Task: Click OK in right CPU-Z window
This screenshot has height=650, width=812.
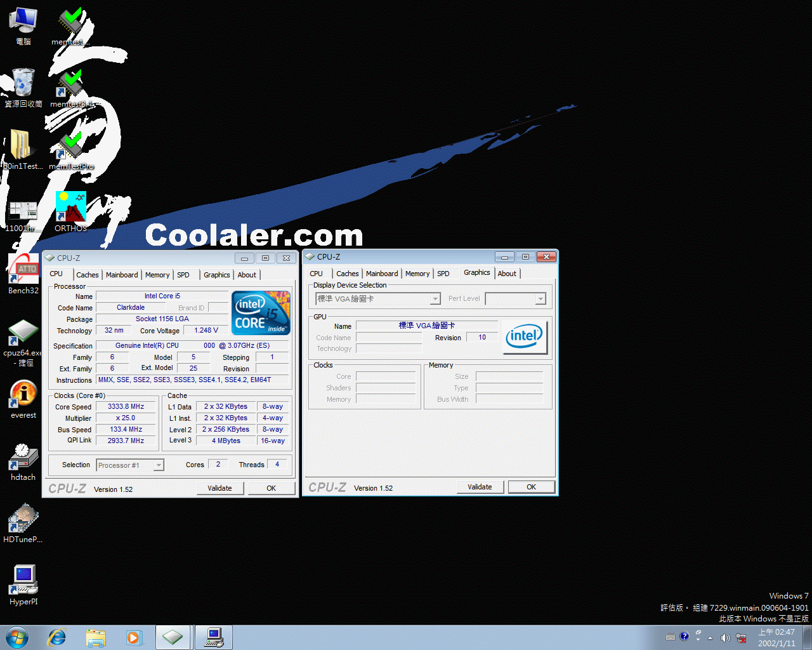Action: click(x=532, y=487)
